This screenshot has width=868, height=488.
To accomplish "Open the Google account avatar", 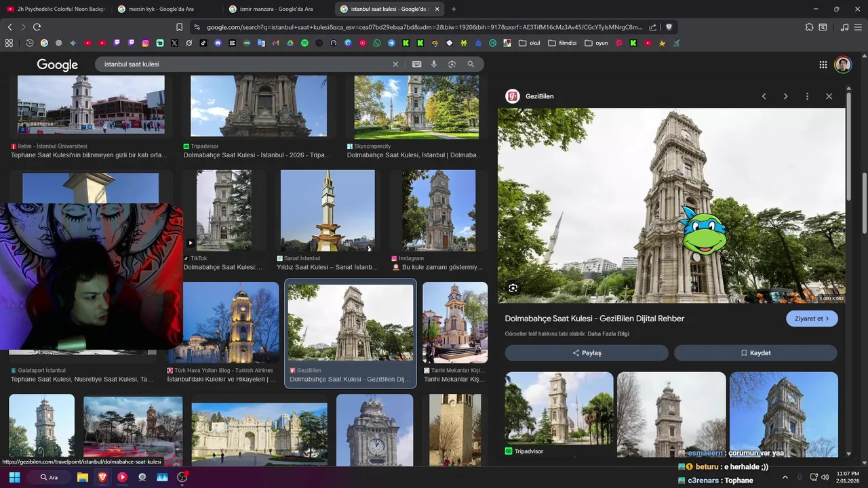I will (843, 64).
